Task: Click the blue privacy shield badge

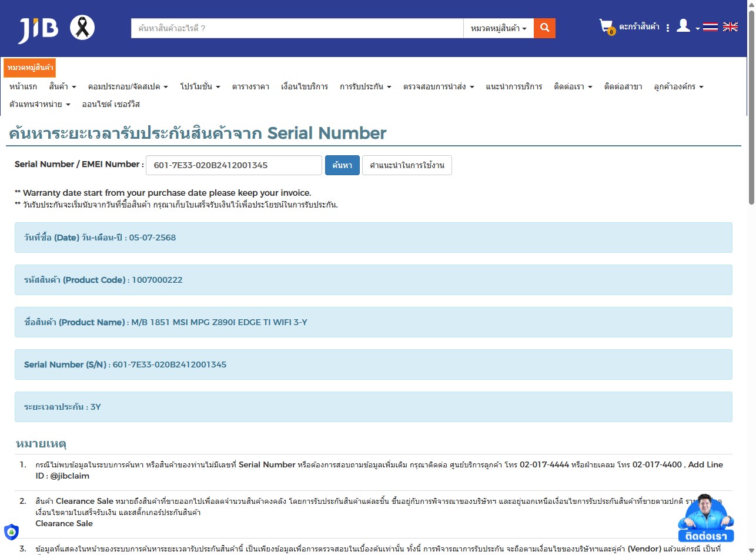Action: (11, 531)
